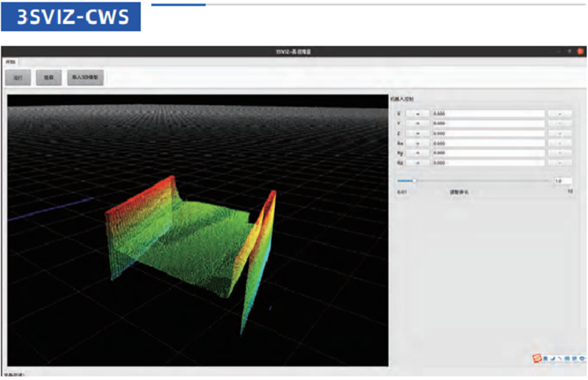Focus the Z coordinate input field
Screen dimensions: 588x380
coord(488,133)
